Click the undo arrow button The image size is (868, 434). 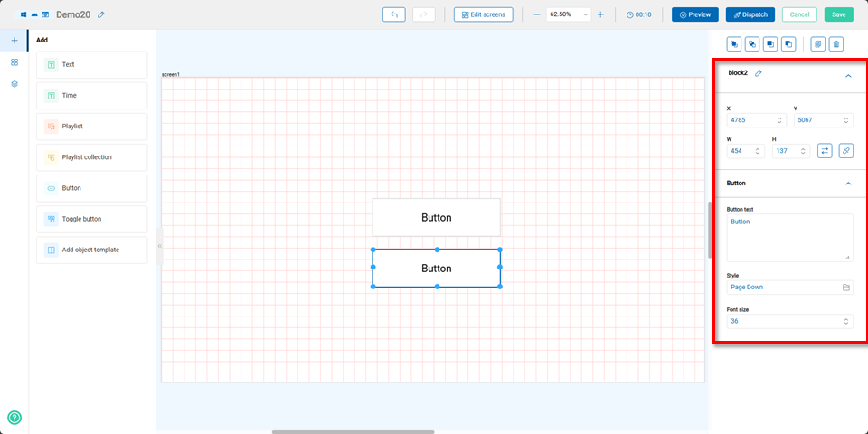(x=394, y=14)
